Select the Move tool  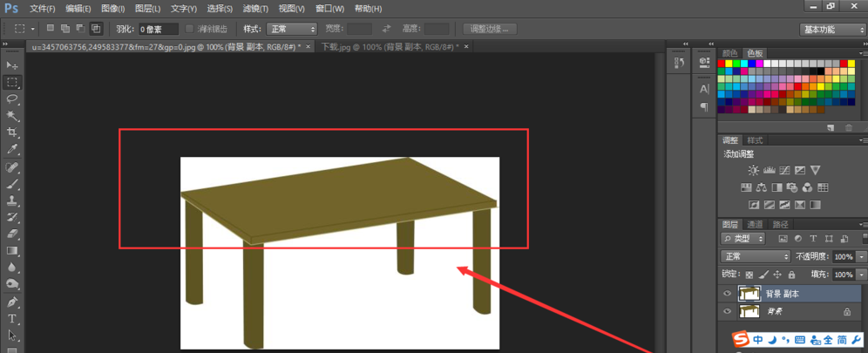tap(12, 65)
